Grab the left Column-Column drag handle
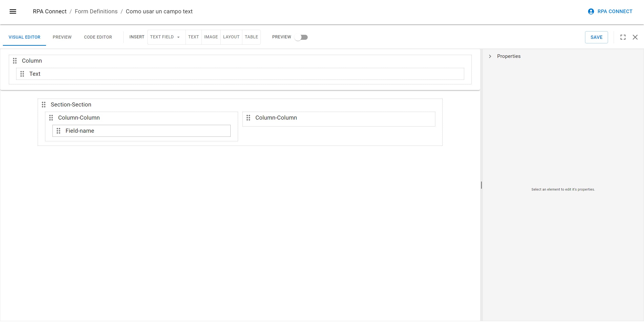 pyautogui.click(x=51, y=117)
